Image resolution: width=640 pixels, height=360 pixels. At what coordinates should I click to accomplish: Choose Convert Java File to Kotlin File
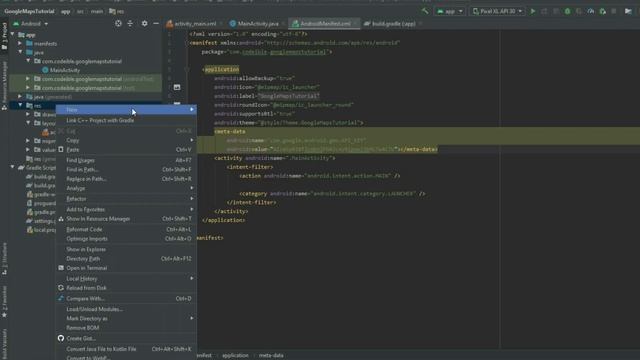(x=126, y=349)
